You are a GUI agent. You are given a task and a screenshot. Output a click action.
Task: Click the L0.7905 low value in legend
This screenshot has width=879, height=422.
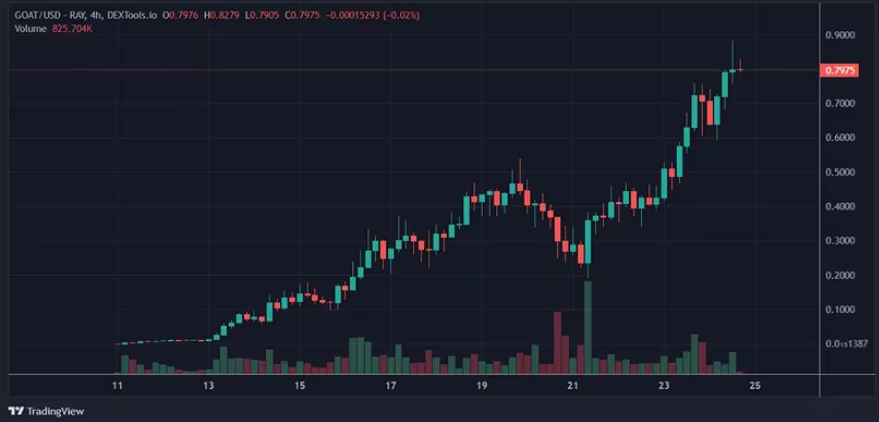[261, 15]
